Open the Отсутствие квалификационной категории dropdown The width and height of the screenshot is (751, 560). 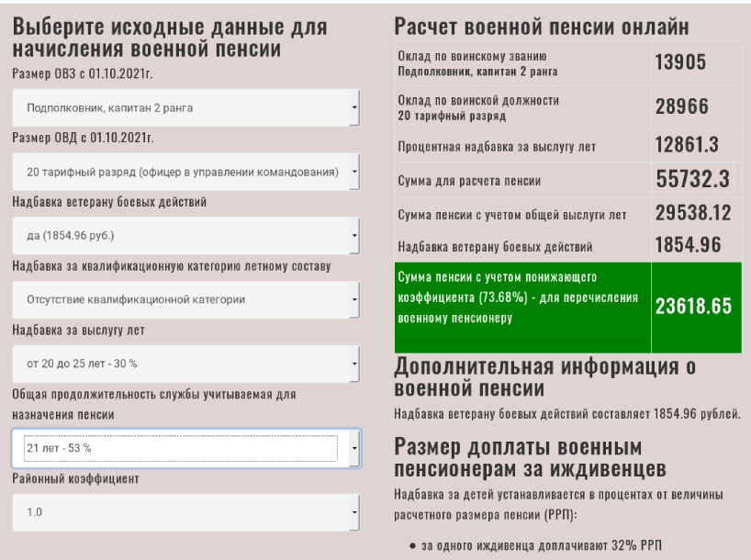pyautogui.click(x=185, y=300)
